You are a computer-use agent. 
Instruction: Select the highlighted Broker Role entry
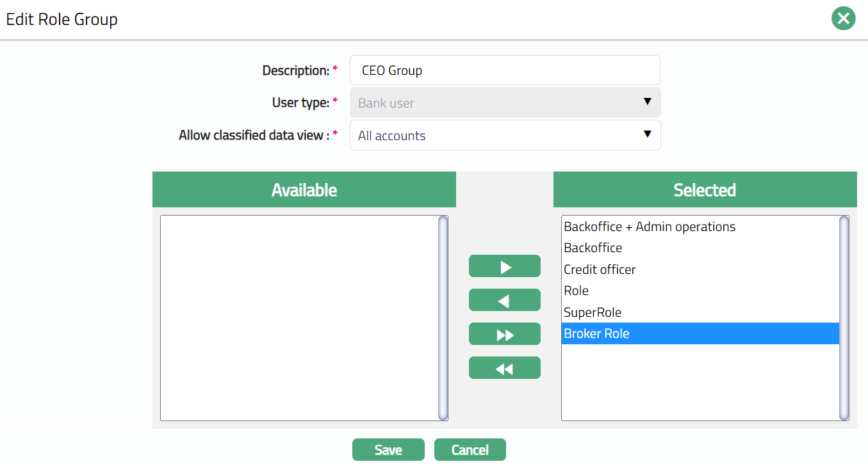tap(596, 333)
